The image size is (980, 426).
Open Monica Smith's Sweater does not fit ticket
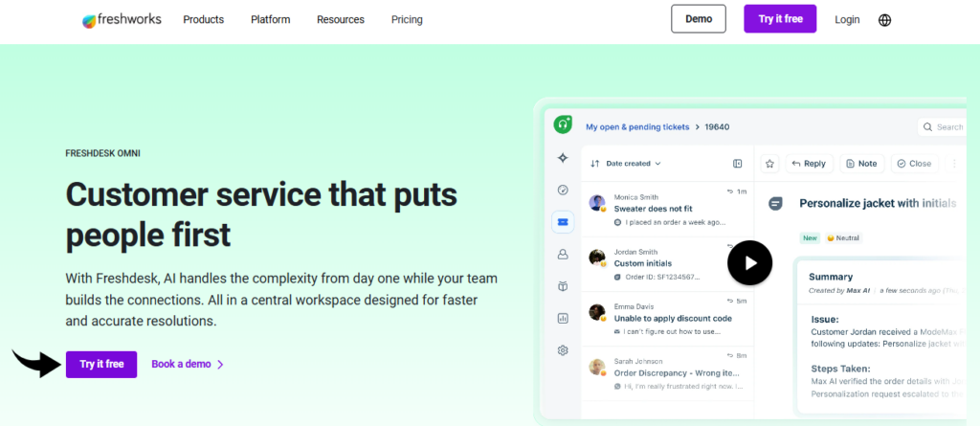click(667, 209)
